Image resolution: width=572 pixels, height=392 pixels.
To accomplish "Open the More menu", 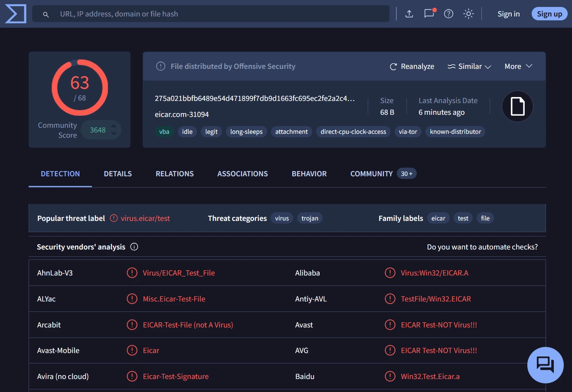I will (518, 66).
